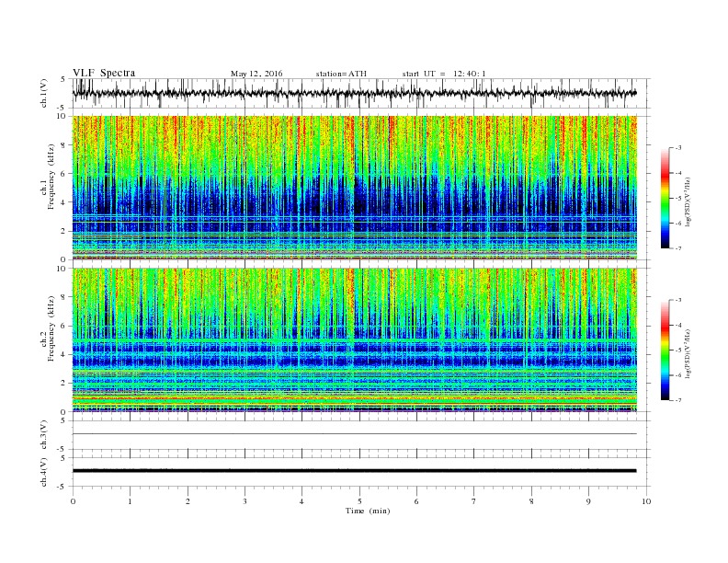Click the "-7" tick on ch.1 colorbar
728x563 pixels.
point(678,249)
